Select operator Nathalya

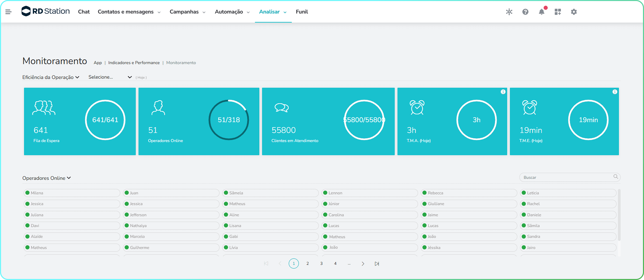click(171, 226)
